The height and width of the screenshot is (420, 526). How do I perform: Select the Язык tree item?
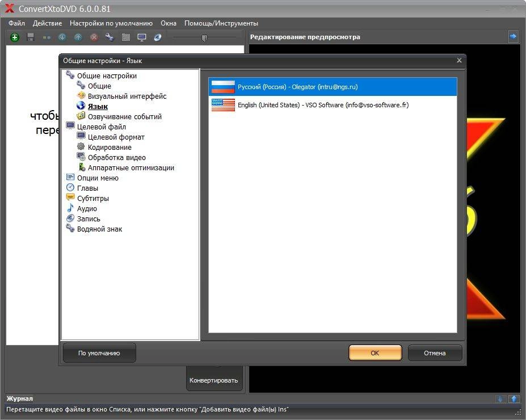point(98,106)
